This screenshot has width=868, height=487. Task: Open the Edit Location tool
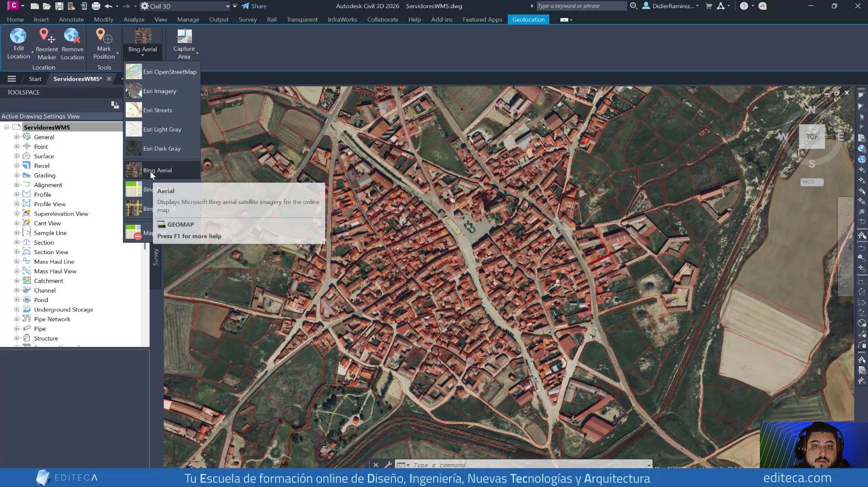point(19,43)
